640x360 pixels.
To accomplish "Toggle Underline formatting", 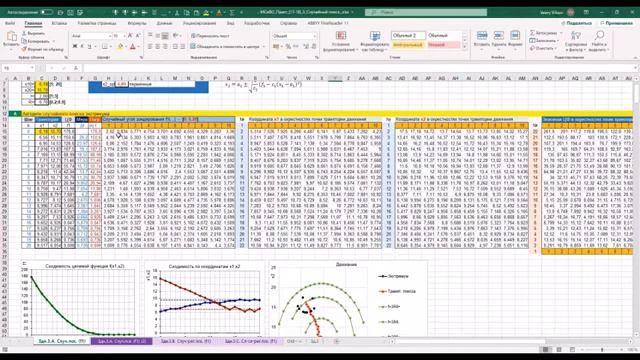I will tap(90, 47).
